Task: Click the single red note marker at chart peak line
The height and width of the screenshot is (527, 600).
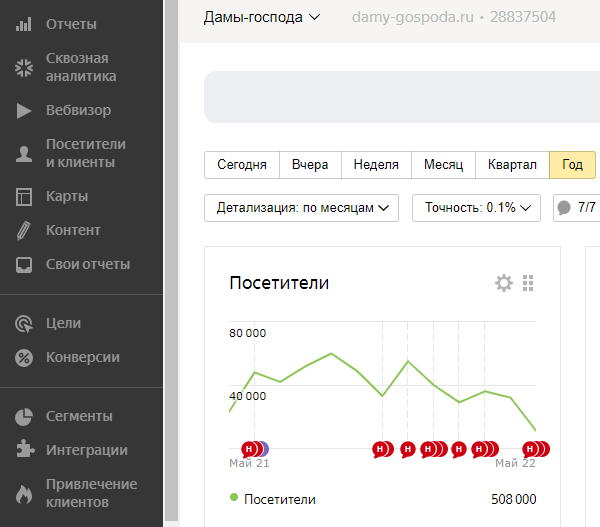Action: [x=408, y=449]
